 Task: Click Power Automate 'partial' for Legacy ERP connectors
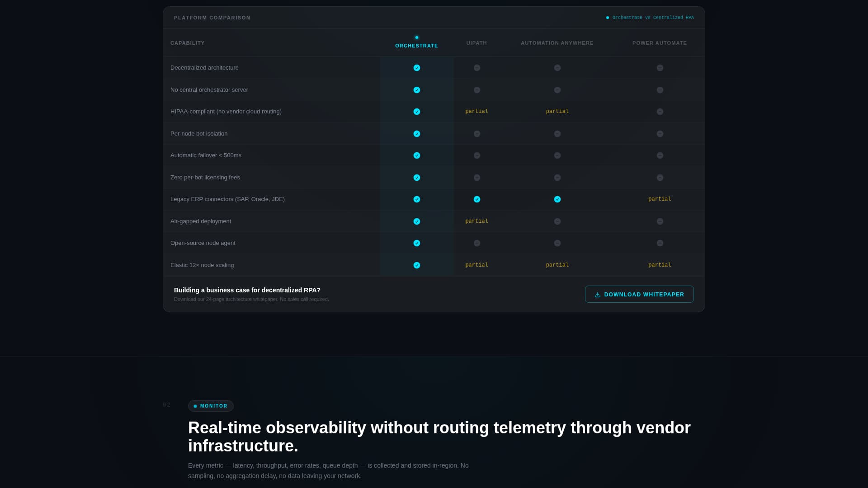click(660, 199)
